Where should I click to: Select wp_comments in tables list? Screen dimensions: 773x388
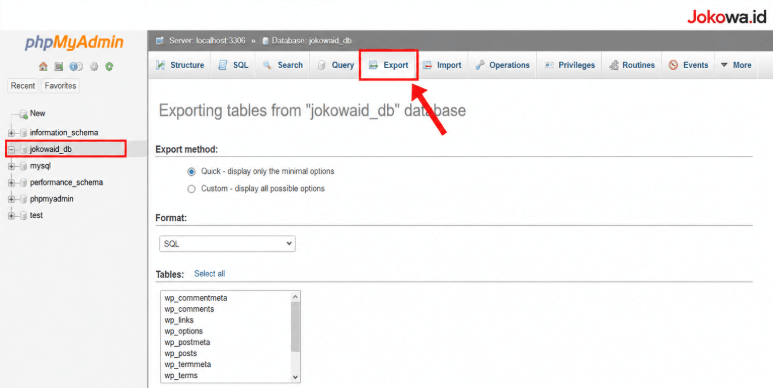tap(189, 309)
